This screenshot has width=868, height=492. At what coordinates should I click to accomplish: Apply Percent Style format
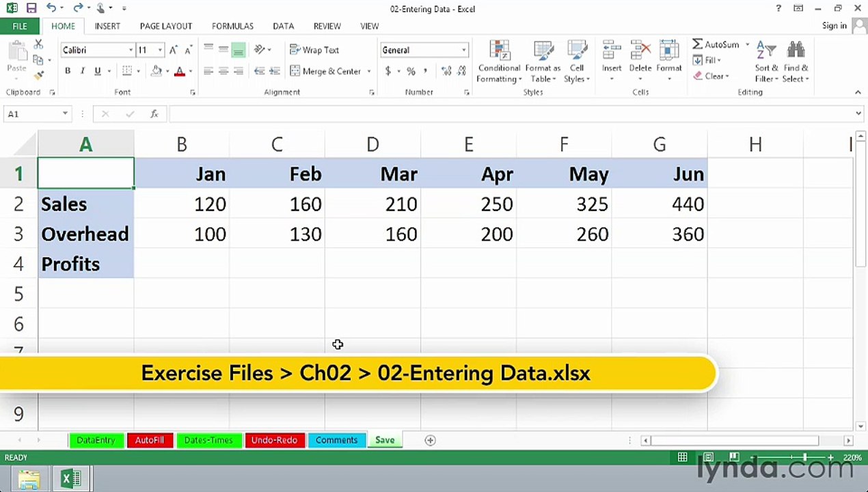(x=411, y=71)
